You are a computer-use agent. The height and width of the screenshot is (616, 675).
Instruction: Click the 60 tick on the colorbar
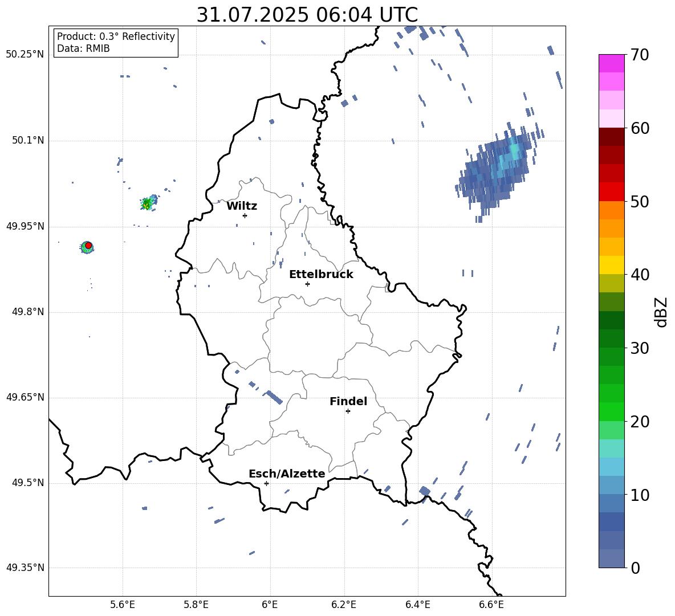[x=639, y=128]
